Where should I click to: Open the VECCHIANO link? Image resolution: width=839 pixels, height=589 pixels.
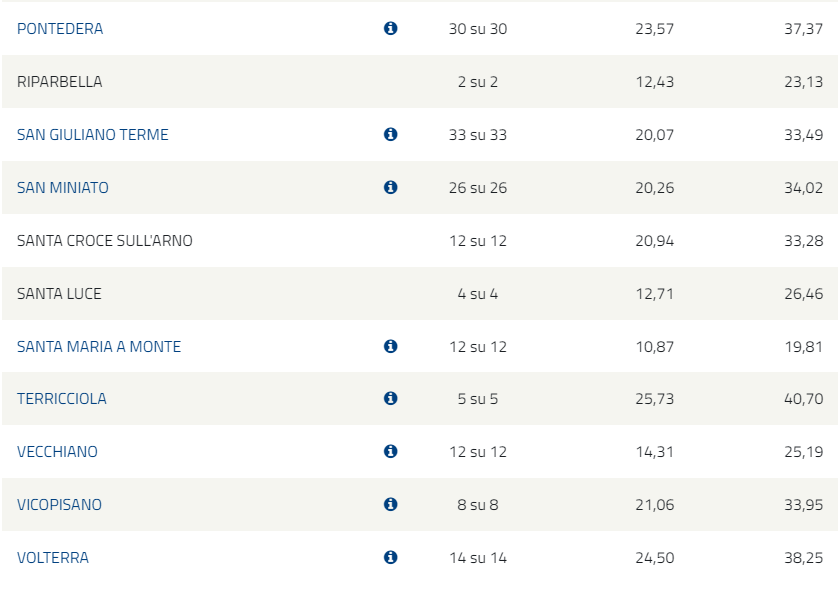click(x=57, y=452)
